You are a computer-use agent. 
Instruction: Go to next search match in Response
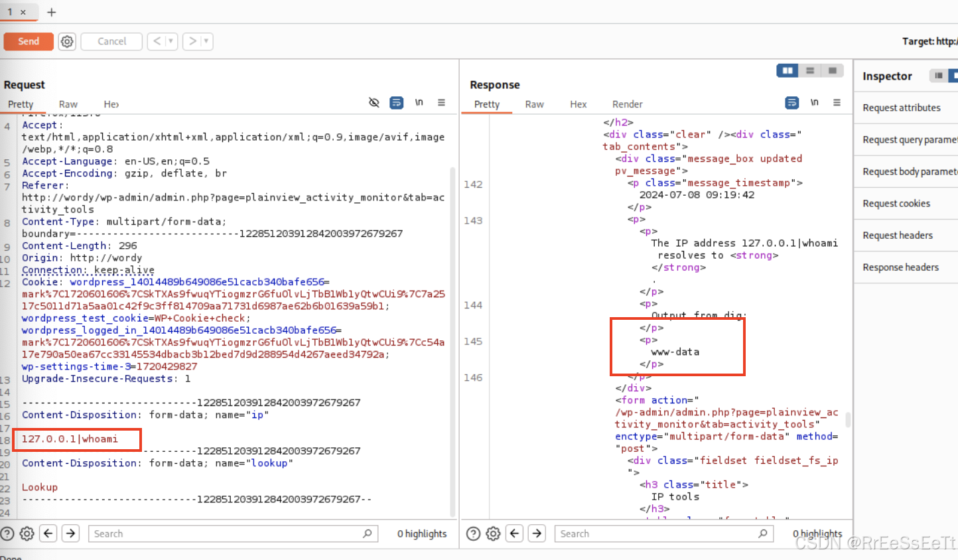click(x=537, y=533)
